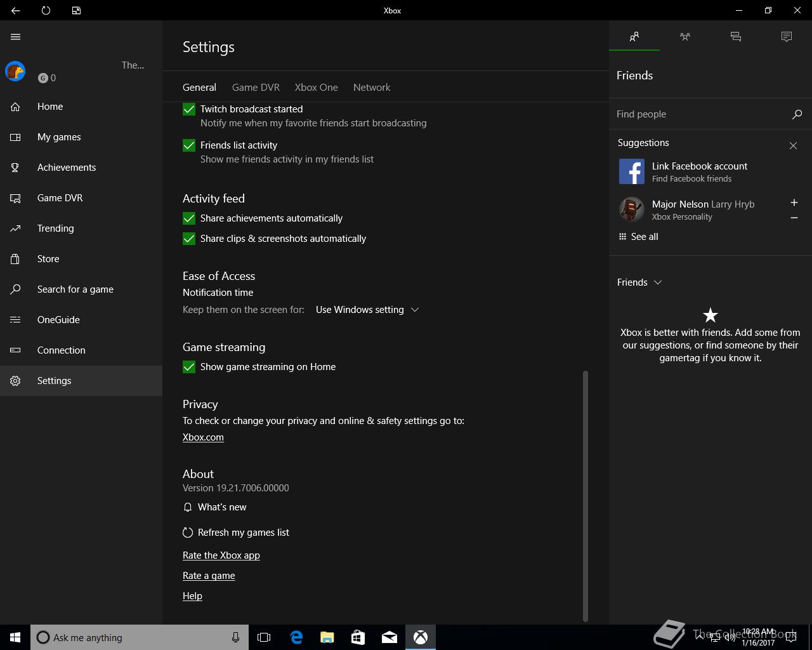Open File Explorer from taskbar
Screen dimensions: 812x650
[x=327, y=637]
